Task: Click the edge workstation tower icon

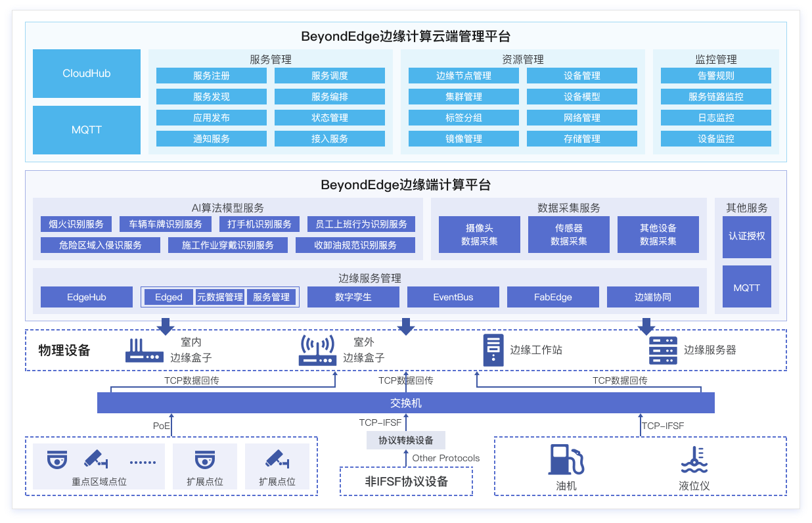Action: tap(493, 350)
